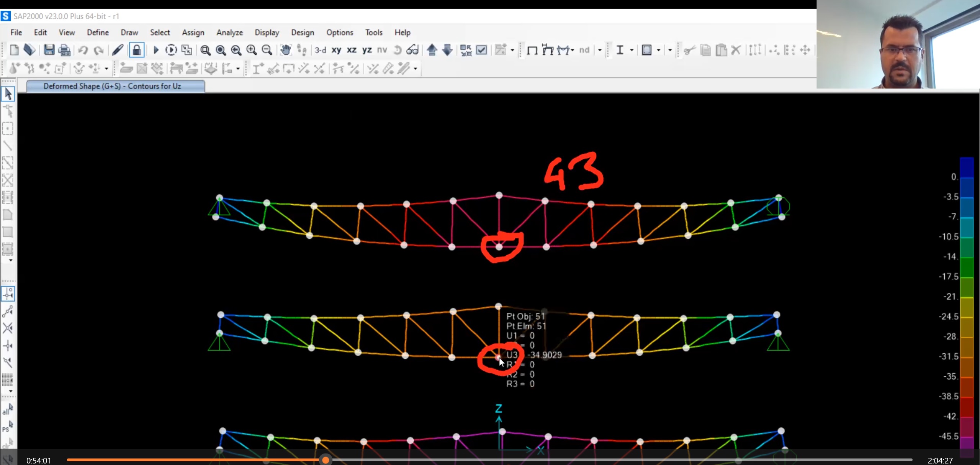Screen dimensions: 980x465
Task: Click the Refresh Window pencil icon
Action: [118, 50]
